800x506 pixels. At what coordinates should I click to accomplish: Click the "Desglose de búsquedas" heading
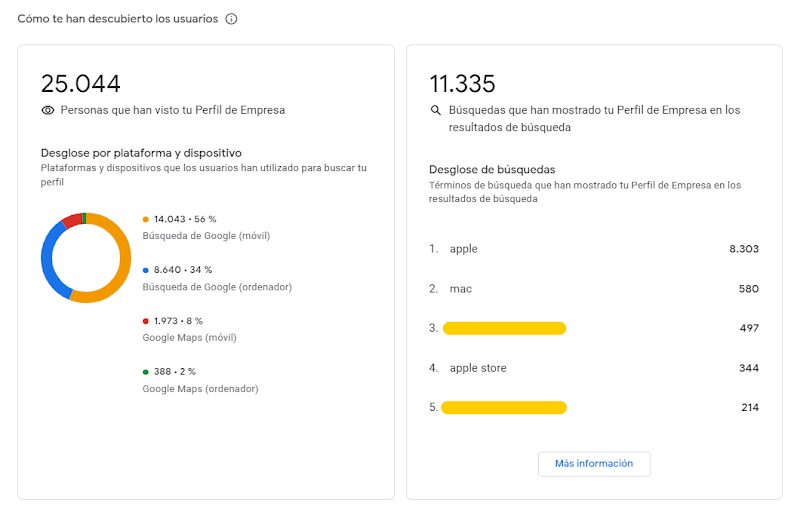tap(492, 170)
